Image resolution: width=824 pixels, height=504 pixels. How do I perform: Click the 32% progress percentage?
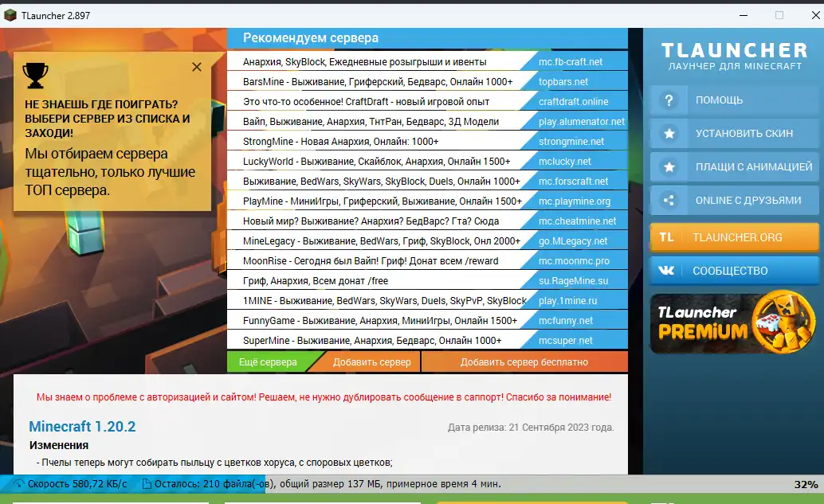coord(806,485)
